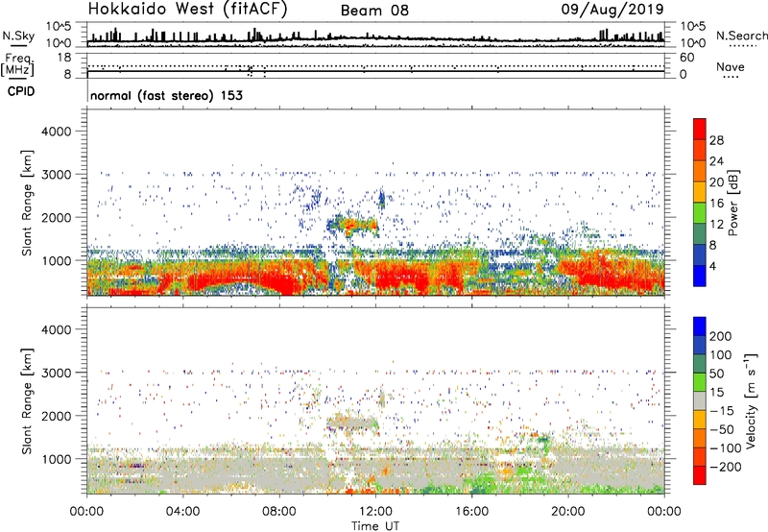Viewport: 768px width, 532px height.
Task: Click the 'N.Sky' legend label
Action: click(x=18, y=36)
